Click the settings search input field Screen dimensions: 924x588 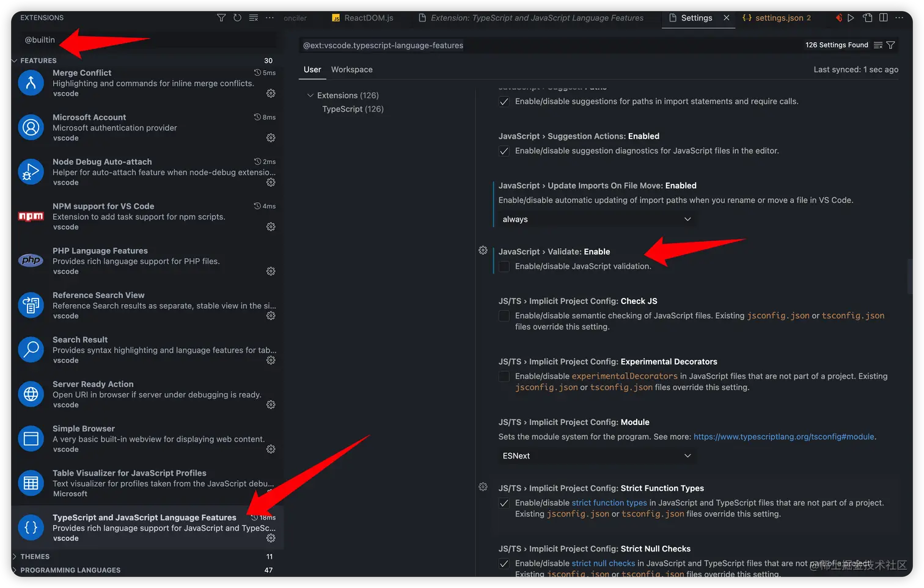[x=550, y=45]
